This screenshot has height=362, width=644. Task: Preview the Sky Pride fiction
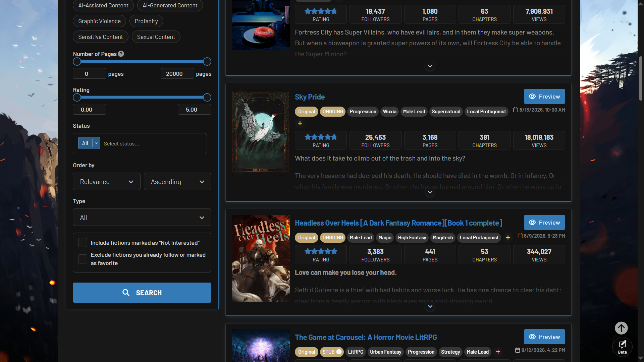(x=544, y=97)
